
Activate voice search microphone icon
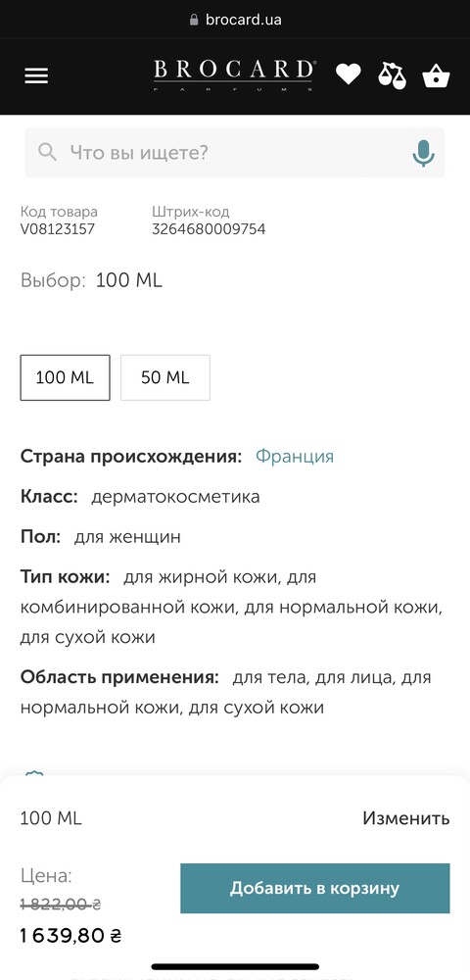coord(424,153)
